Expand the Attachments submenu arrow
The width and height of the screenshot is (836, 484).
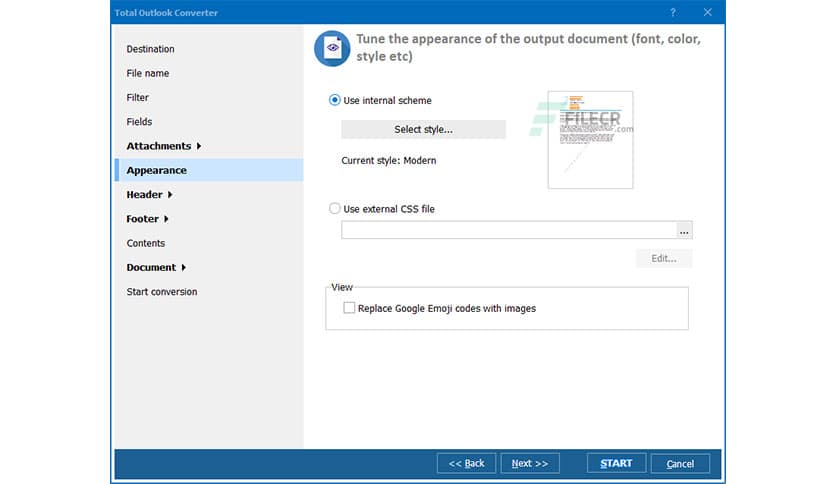[199, 146]
